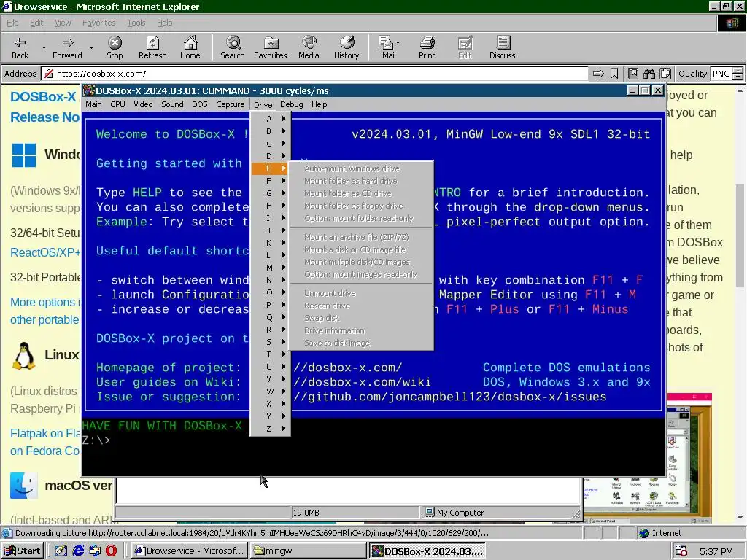Image resolution: width=747 pixels, height=560 pixels.
Task: Click the Linux penguin icon
Action: point(24,355)
